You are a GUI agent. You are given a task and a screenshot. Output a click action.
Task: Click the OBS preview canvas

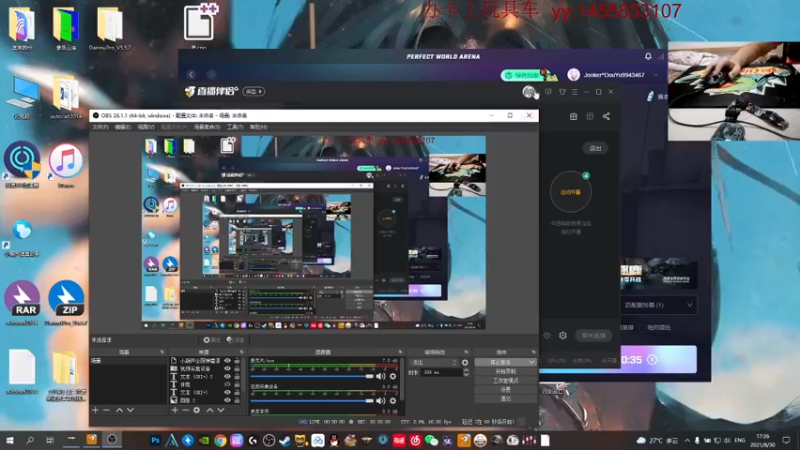point(313,233)
